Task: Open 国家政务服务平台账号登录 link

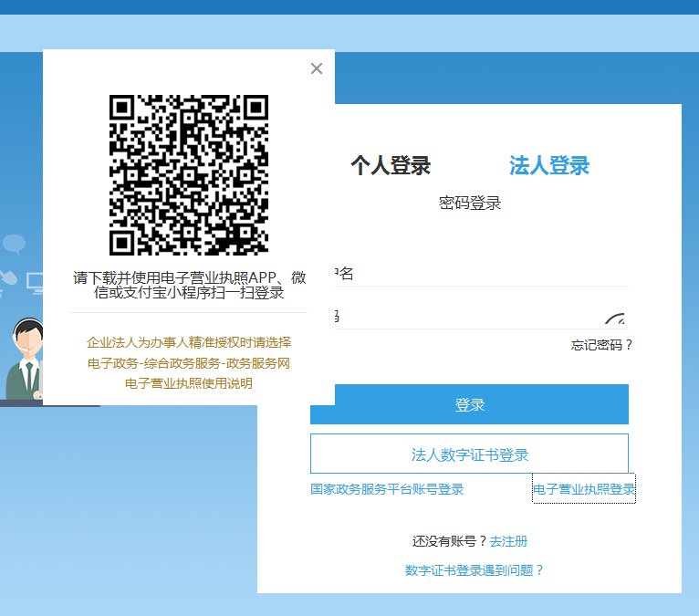Action: point(387,489)
